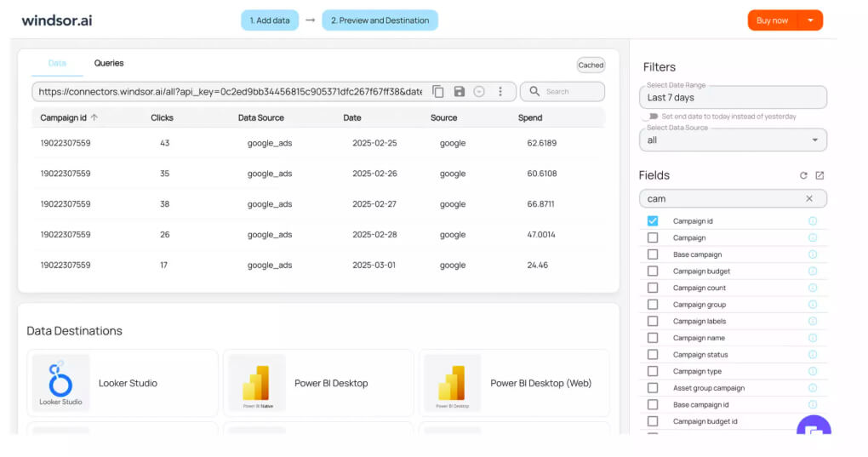The image size is (868, 457).
Task: Open the Buy now dropdown arrow
Action: (x=810, y=20)
